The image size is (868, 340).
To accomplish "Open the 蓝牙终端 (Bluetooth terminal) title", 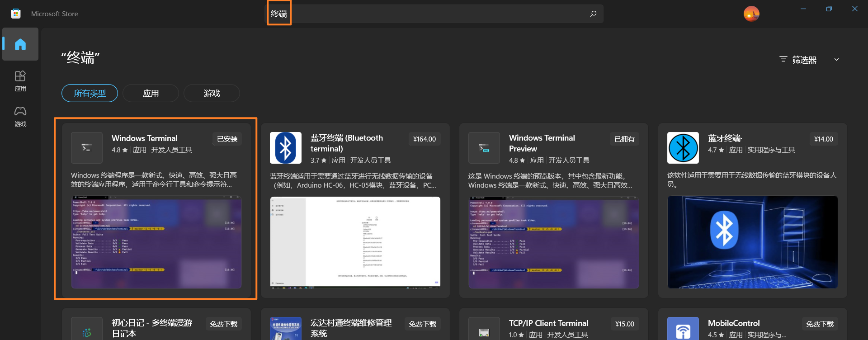I will [347, 143].
